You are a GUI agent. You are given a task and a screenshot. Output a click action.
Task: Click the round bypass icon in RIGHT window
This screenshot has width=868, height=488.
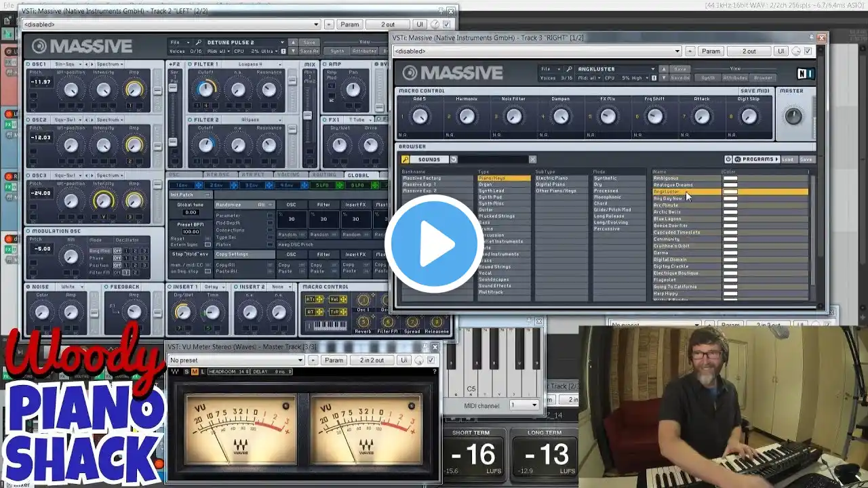(796, 52)
